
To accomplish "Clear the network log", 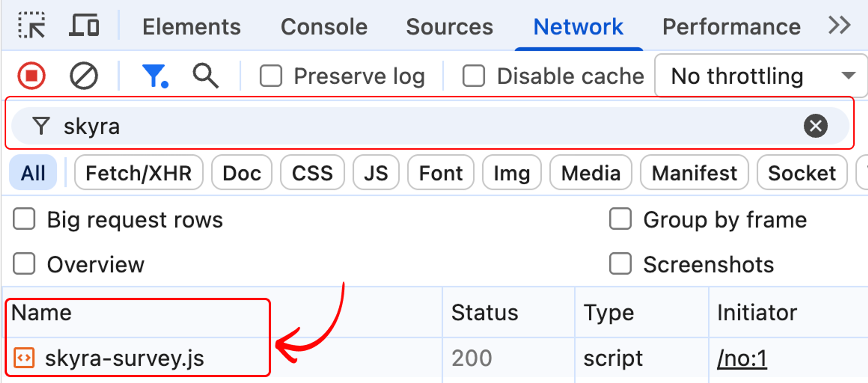I will pos(84,75).
